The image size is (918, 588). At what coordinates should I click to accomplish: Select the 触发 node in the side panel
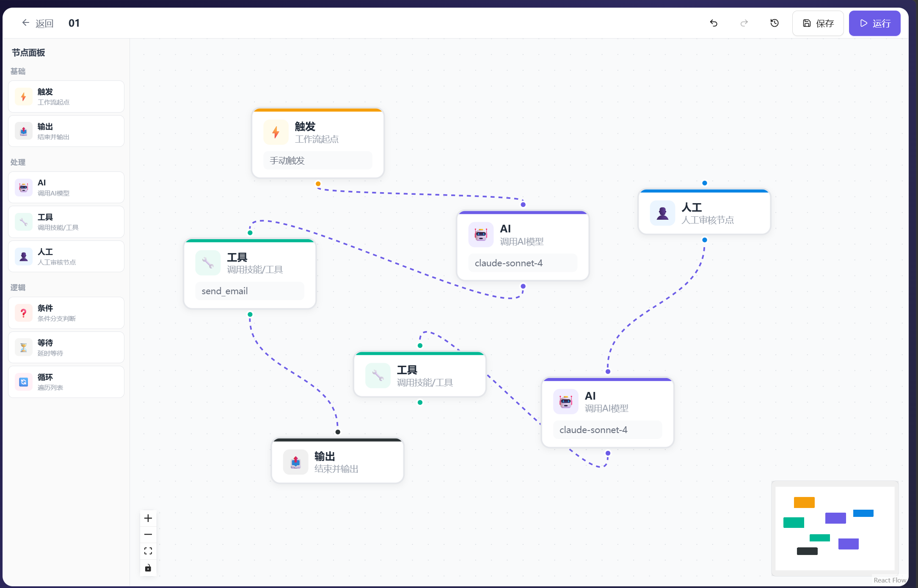tap(66, 97)
